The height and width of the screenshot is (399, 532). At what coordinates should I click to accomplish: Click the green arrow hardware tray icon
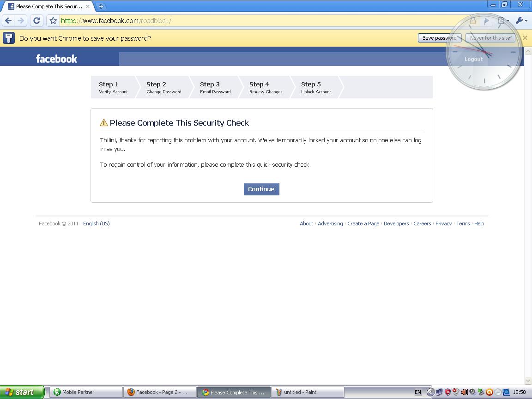[x=481, y=392]
